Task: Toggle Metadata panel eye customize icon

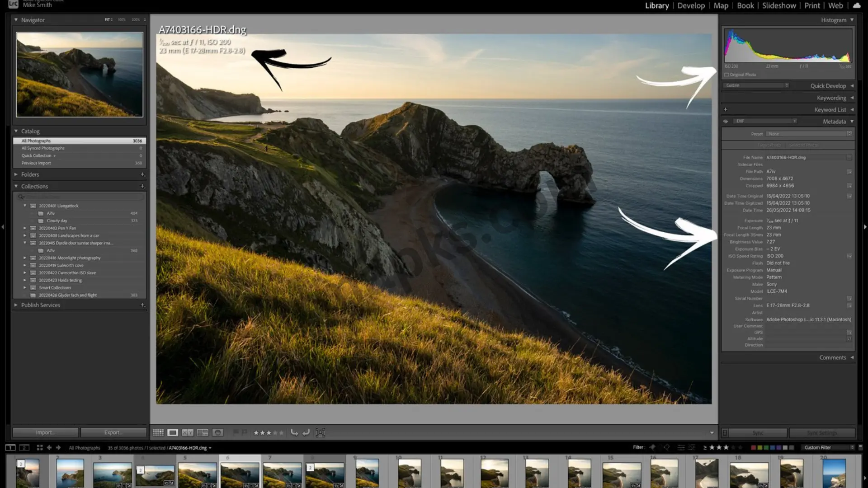Action: pyautogui.click(x=726, y=122)
